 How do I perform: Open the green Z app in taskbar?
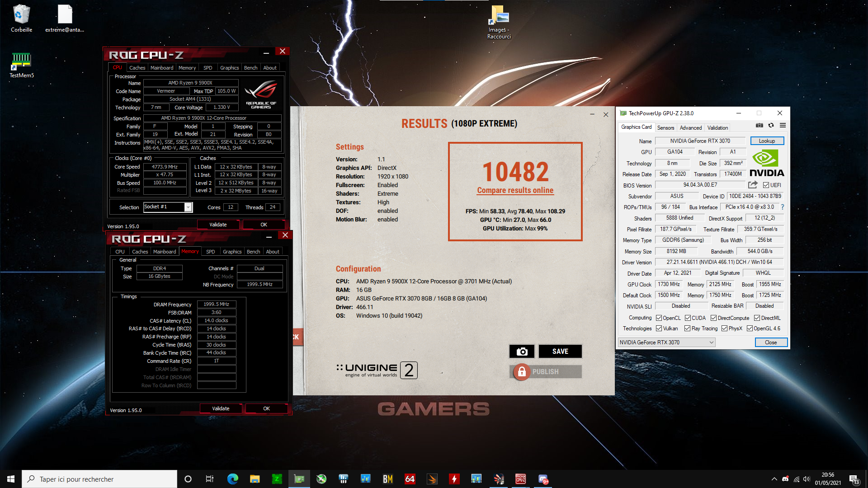coord(277,479)
